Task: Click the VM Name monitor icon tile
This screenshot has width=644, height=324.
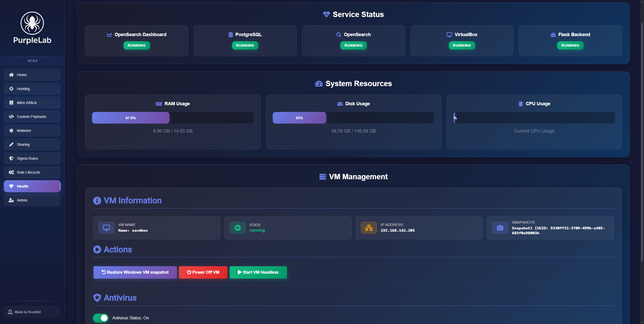Action: (x=106, y=228)
